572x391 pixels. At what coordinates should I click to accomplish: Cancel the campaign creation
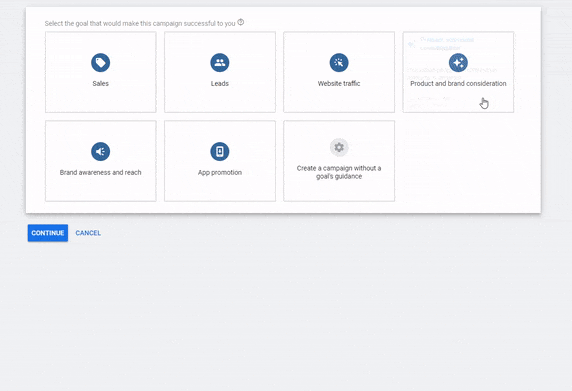tap(88, 233)
